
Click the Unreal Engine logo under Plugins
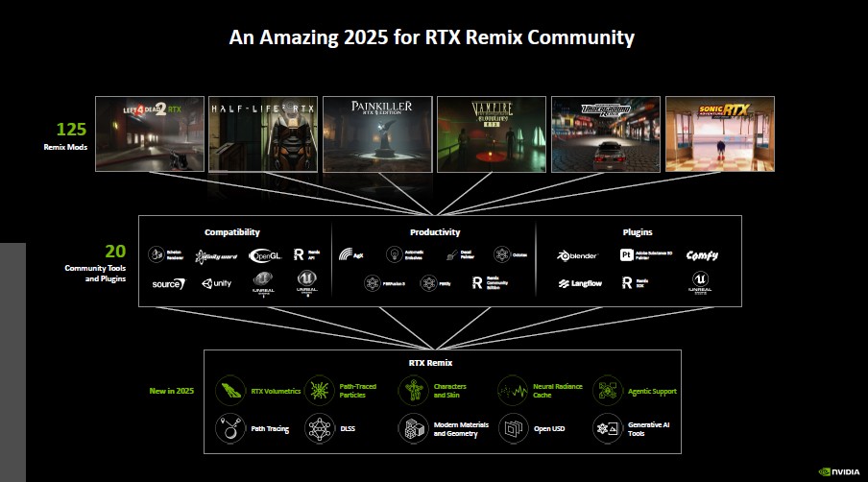(700, 283)
